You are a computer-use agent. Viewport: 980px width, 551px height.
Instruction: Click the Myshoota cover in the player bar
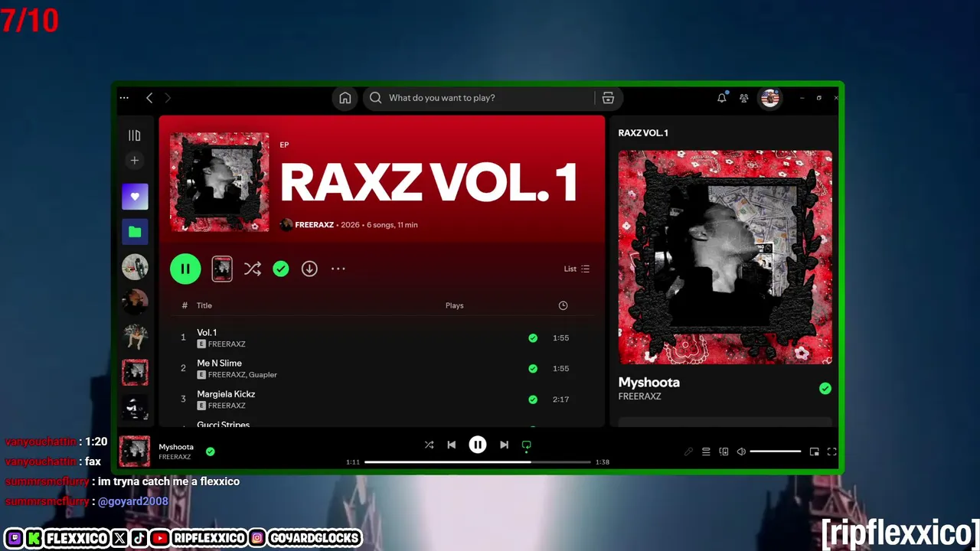coord(135,452)
